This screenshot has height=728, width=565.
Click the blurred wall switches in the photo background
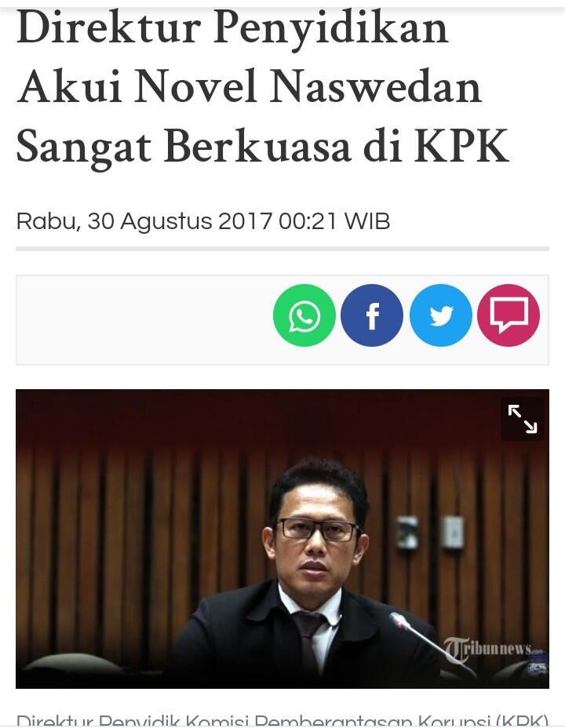pyautogui.click(x=429, y=532)
